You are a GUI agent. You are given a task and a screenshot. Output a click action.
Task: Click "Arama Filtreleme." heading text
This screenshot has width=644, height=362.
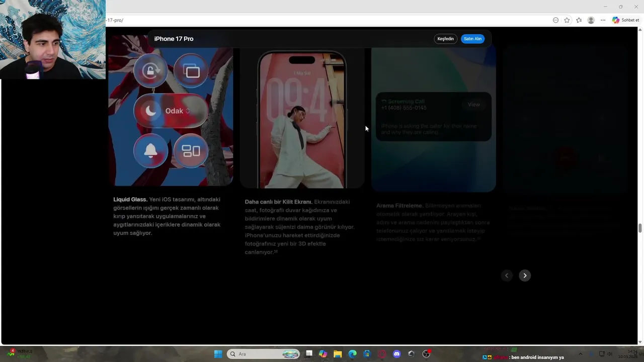[x=399, y=206]
